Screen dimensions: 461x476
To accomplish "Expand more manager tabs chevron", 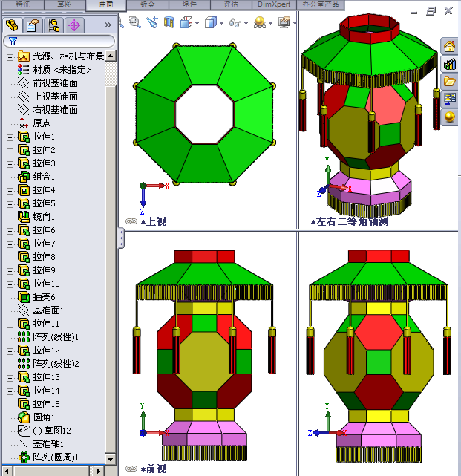I will [108, 25].
